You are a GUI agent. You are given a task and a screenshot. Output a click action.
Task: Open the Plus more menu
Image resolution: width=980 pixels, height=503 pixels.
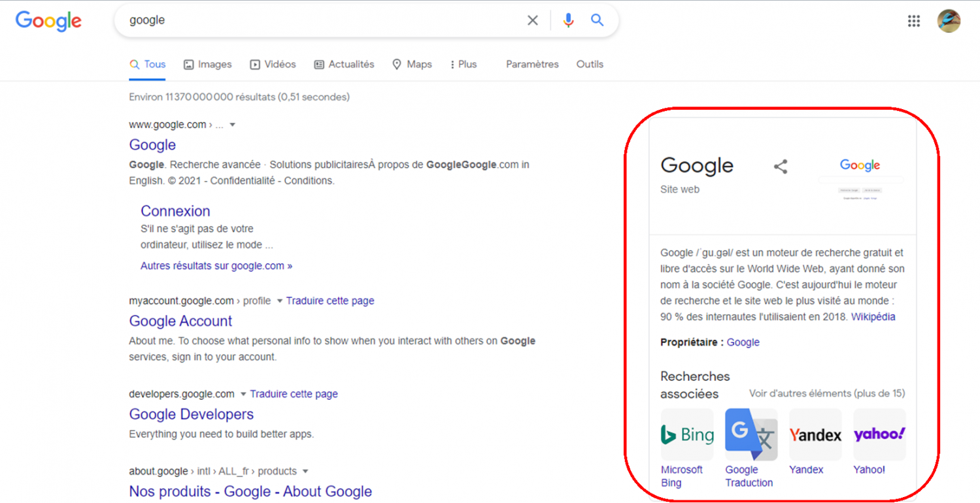[464, 64]
